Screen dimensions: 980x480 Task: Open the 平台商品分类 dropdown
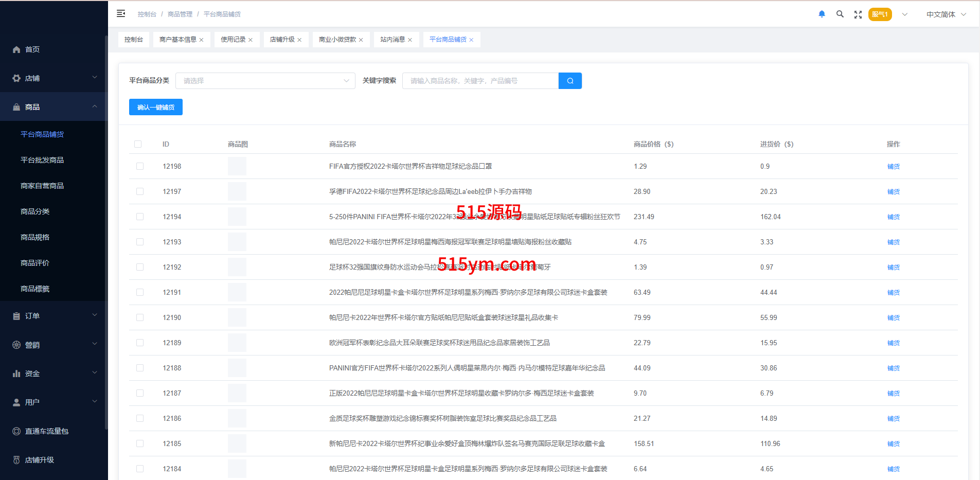(x=265, y=81)
